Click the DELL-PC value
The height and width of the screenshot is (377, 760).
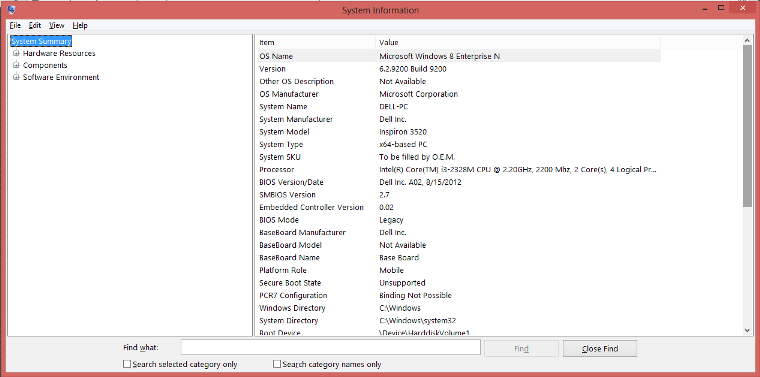[394, 107]
